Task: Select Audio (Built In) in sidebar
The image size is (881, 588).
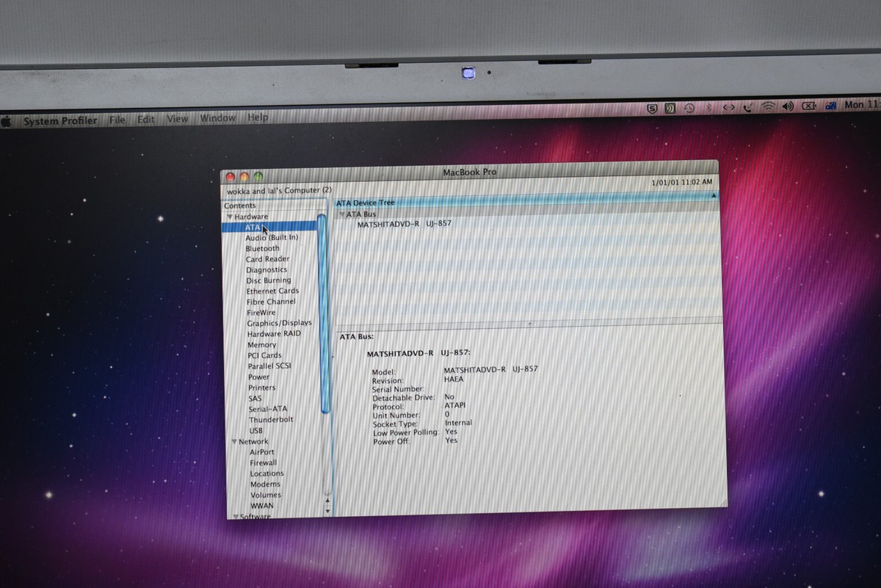Action: click(x=272, y=238)
